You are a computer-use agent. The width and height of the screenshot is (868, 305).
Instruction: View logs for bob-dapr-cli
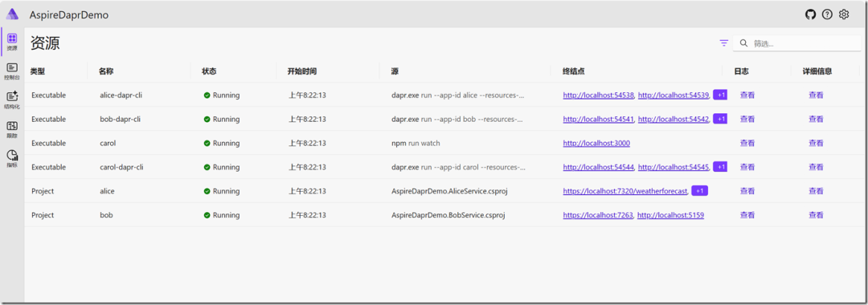pos(747,119)
